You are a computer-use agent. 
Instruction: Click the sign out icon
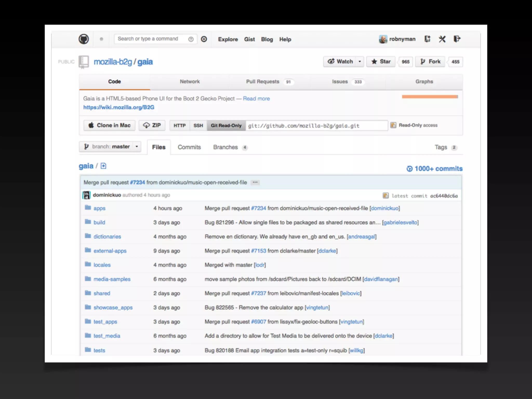pos(457,39)
